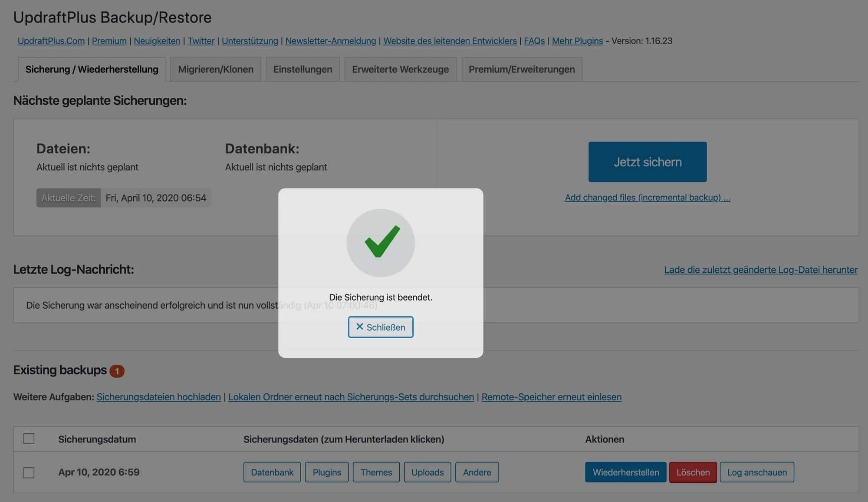Check the select-all backups checkbox
This screenshot has width=868, height=502.
pyautogui.click(x=29, y=439)
